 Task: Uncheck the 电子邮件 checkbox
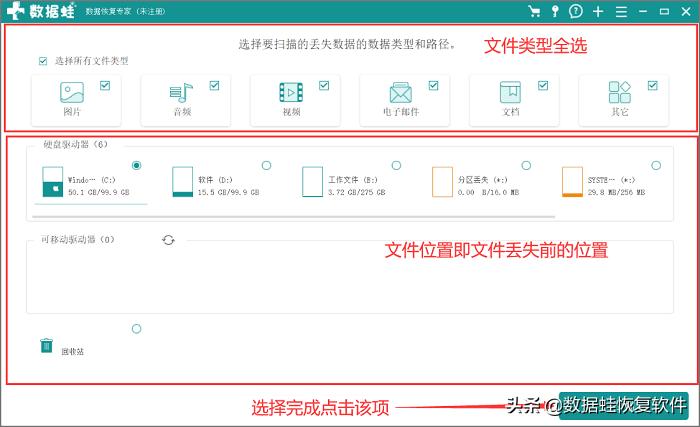pyautogui.click(x=433, y=85)
